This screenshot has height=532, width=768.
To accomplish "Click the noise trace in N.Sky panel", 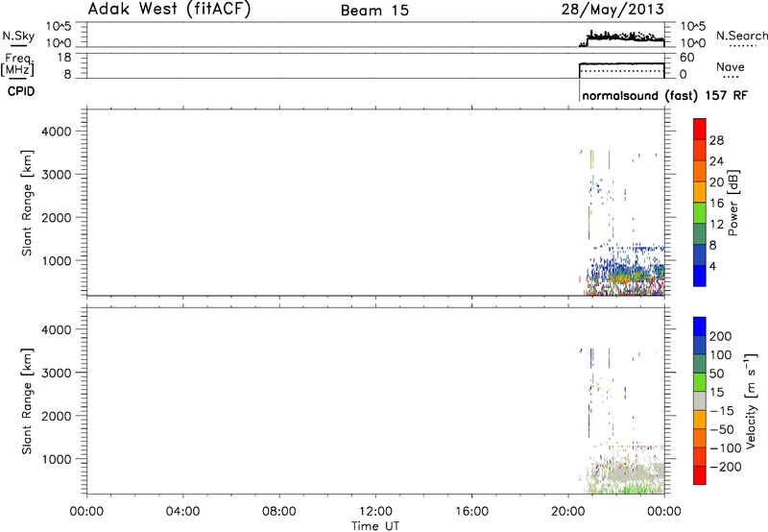I will pyautogui.click(x=621, y=37).
